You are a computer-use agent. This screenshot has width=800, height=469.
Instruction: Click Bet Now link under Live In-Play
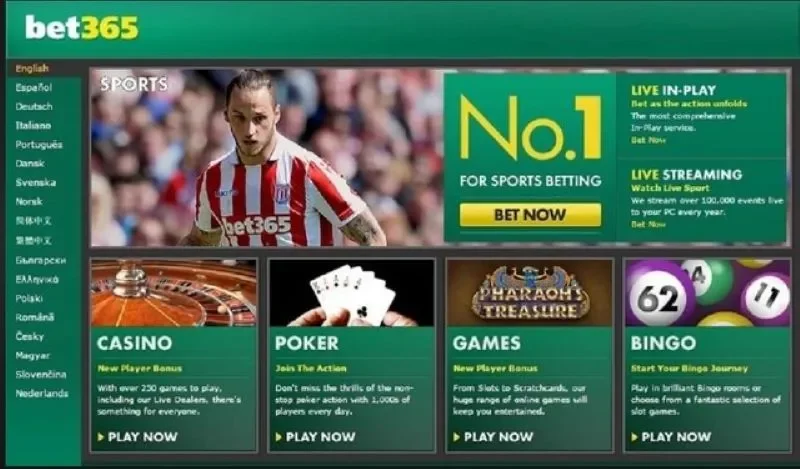tap(648, 140)
